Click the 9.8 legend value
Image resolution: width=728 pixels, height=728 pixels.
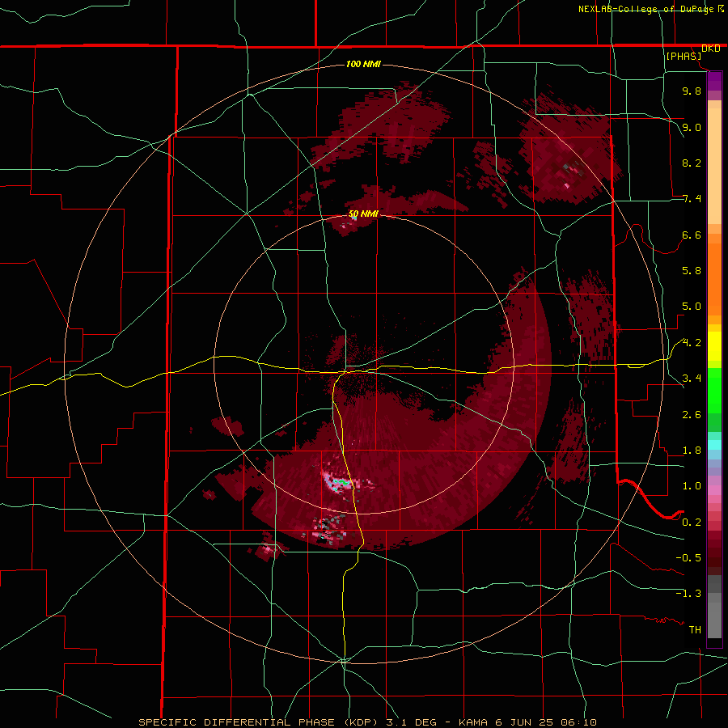(x=692, y=91)
